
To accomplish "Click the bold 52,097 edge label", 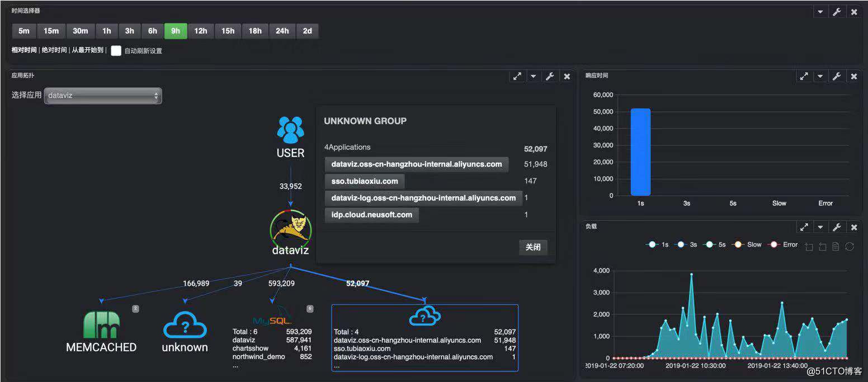I will (x=358, y=284).
